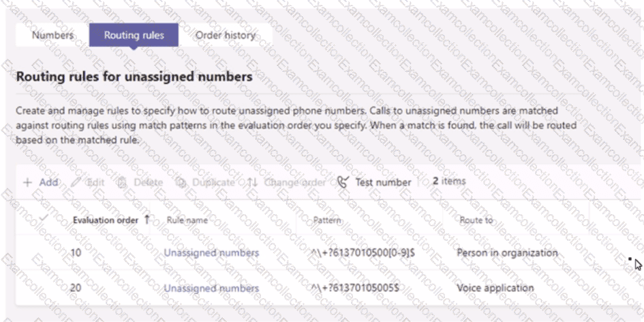Click the Test number phone icon
This screenshot has width=644, height=322.
[x=343, y=182]
